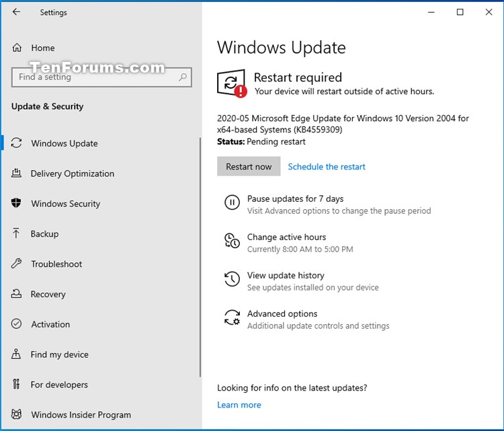Click the Activation checkmark circle icon
Viewport: 504px width, 431px height.
coord(16,324)
